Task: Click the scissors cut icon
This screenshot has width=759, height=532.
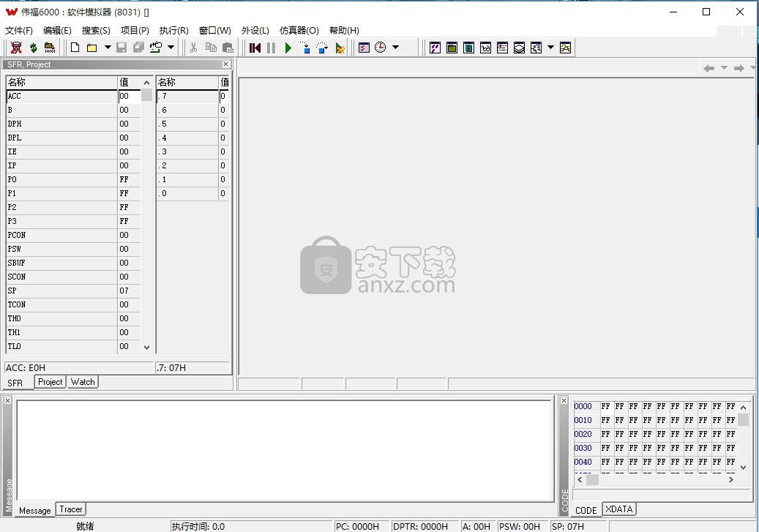Action: [x=194, y=48]
